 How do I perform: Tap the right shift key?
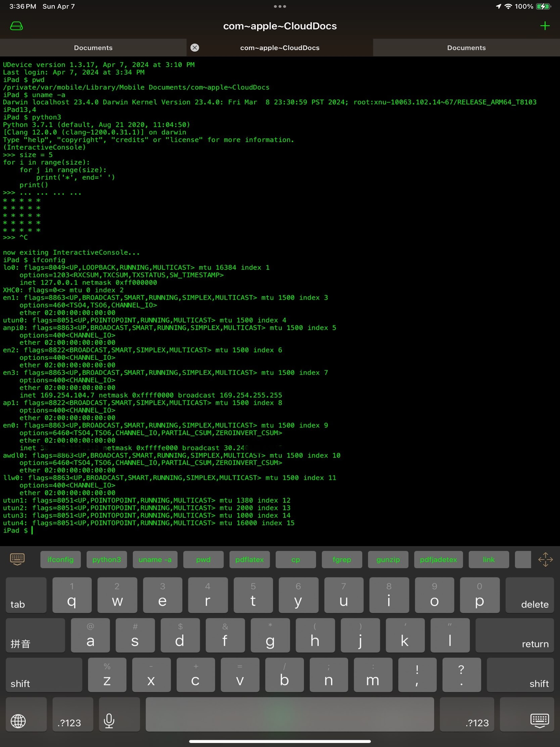click(520, 675)
